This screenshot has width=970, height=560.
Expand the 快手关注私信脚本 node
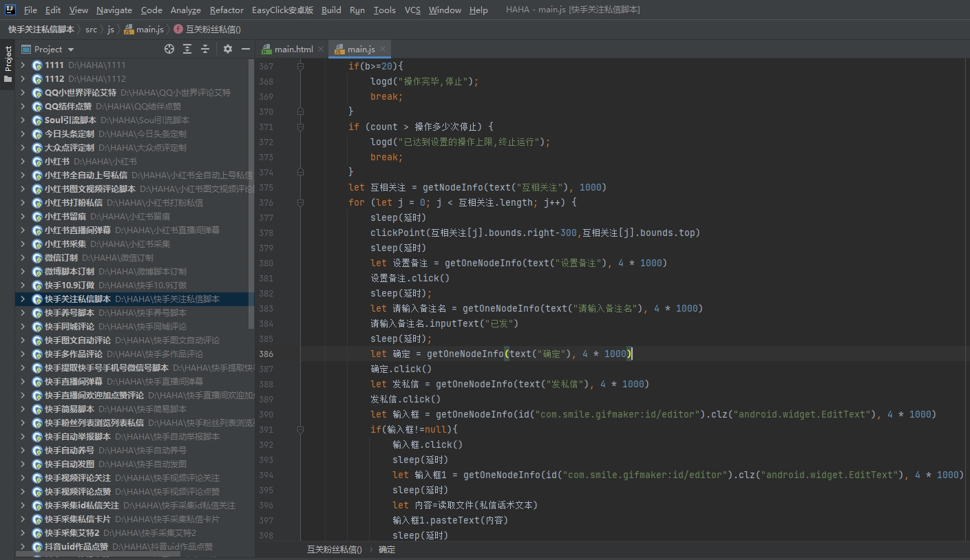click(x=23, y=299)
